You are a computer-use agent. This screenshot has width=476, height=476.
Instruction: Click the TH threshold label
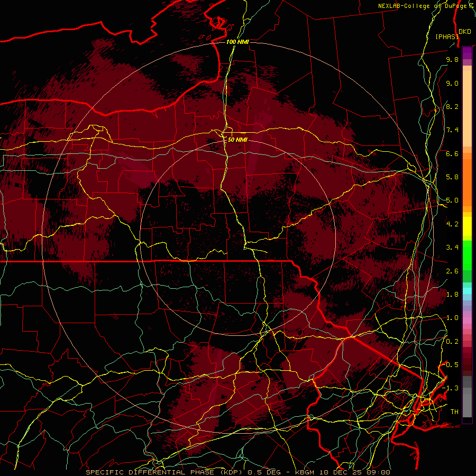pos(454,412)
